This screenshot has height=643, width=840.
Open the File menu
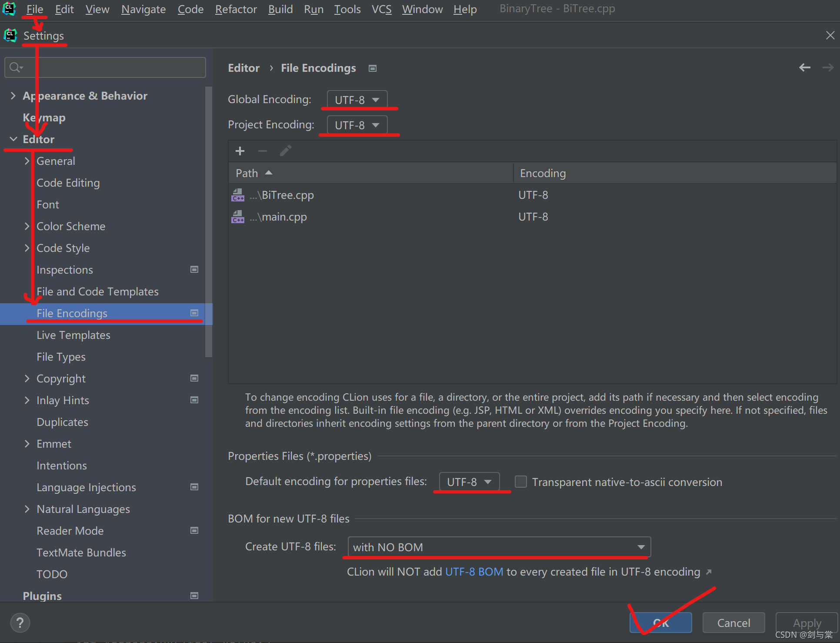(x=34, y=9)
